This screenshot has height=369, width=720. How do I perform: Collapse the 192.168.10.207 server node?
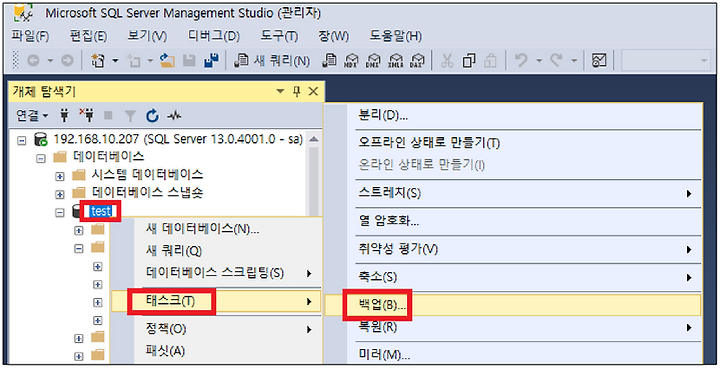point(22,140)
